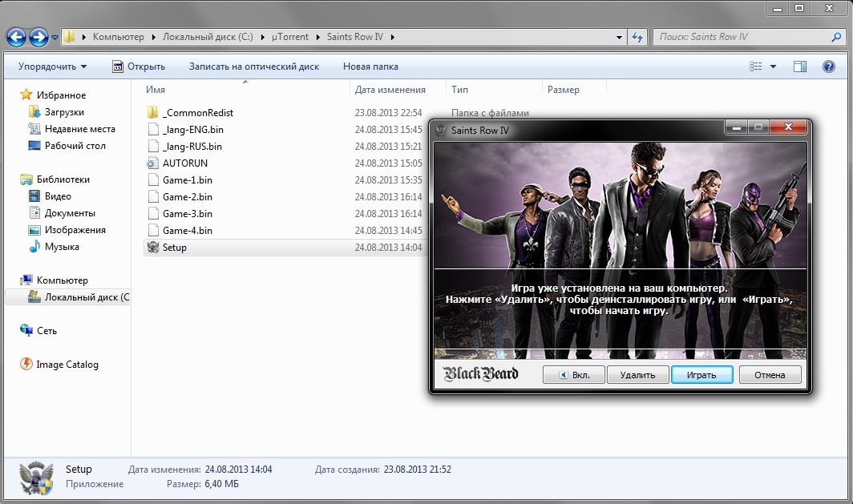Image resolution: width=853 pixels, height=504 pixels.
Task: Select µTorrent breadcrumb in address bar
Action: coord(290,37)
